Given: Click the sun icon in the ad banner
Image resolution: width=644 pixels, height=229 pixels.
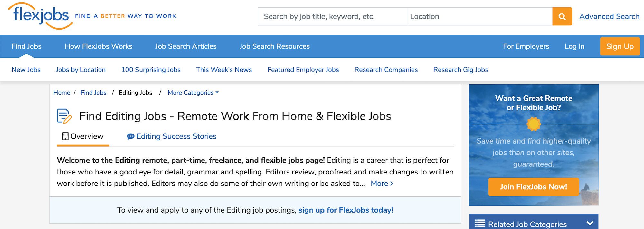Looking at the screenshot, I should [x=534, y=124].
